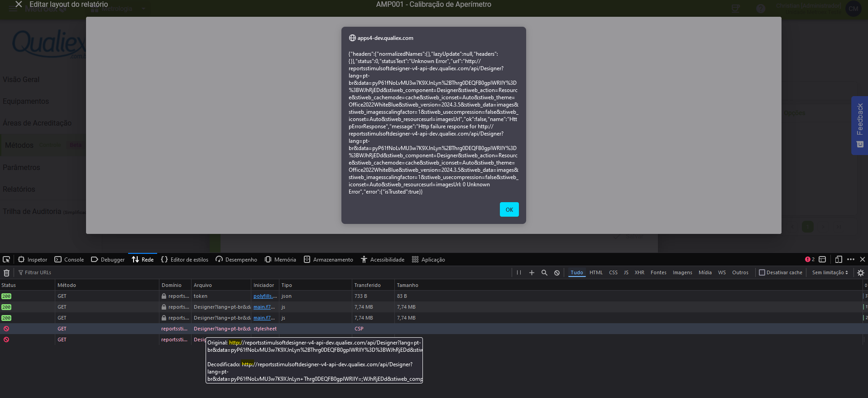This screenshot has height=398, width=868.
Task: Open network search with magnifier icon
Action: tap(544, 272)
